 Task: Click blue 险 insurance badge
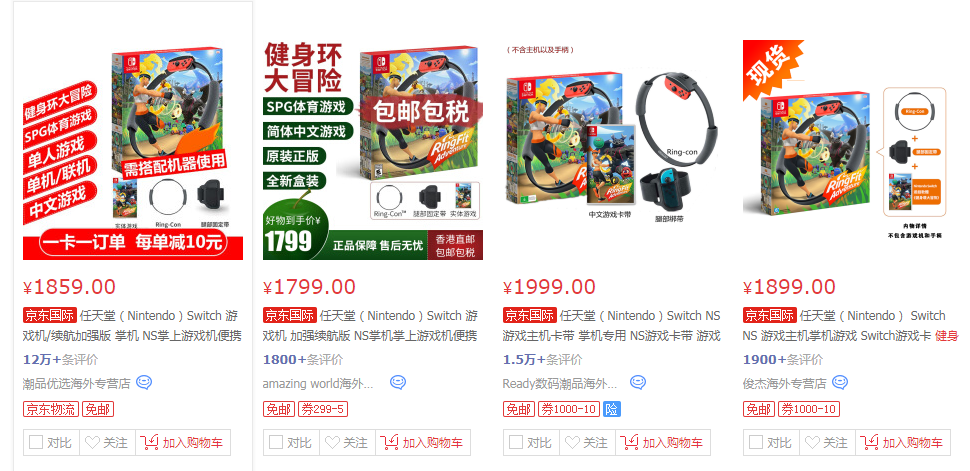(611, 409)
